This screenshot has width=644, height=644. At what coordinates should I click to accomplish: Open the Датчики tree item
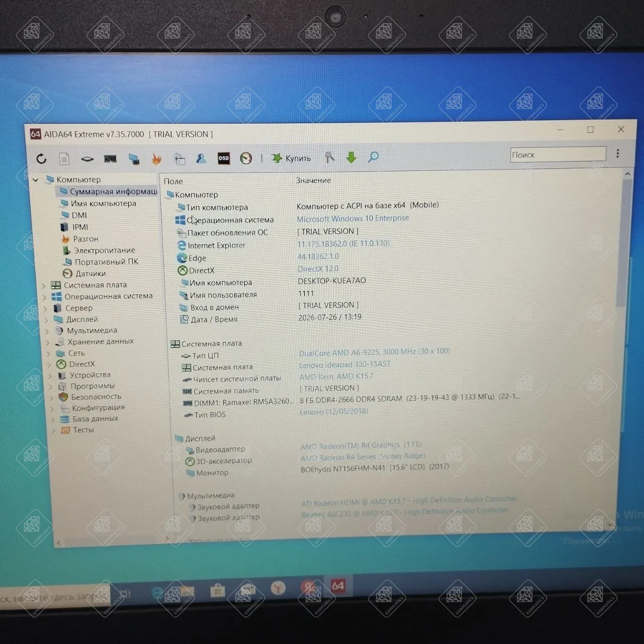pyautogui.click(x=84, y=273)
